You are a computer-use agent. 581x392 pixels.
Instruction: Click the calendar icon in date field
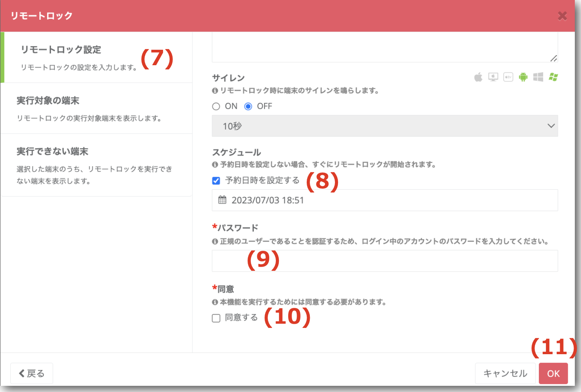coord(223,200)
